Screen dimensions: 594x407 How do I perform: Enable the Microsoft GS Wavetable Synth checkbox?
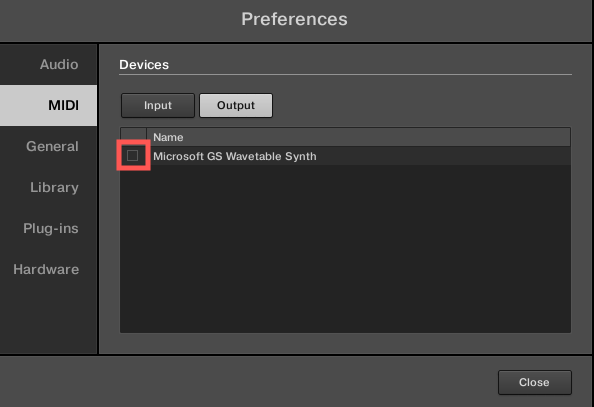[x=133, y=155]
